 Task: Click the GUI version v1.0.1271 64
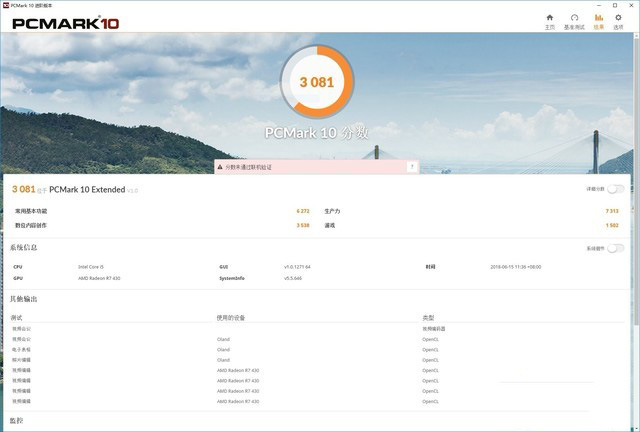coord(297,267)
